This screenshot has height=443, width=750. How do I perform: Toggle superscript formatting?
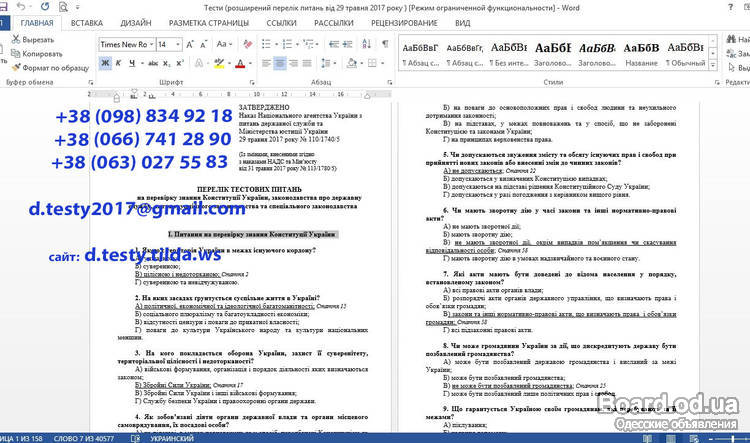point(180,63)
